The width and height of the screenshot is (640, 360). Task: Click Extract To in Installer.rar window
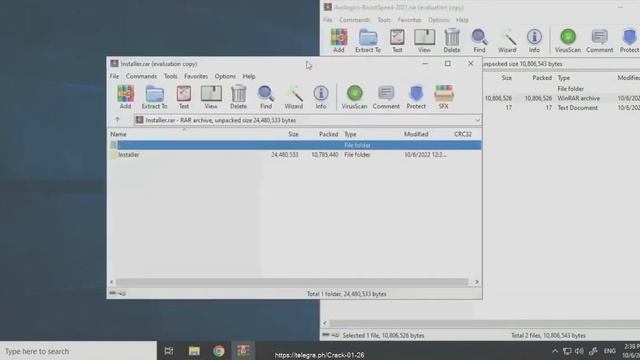[154, 97]
